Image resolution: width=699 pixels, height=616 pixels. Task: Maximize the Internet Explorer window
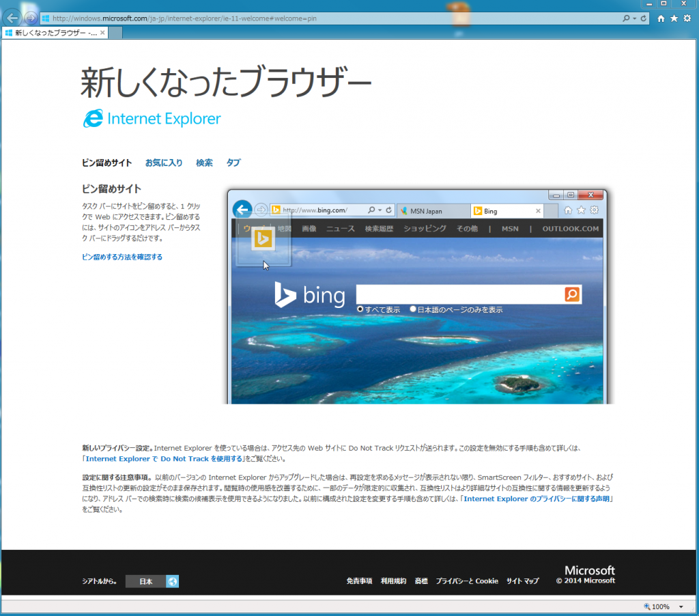(x=664, y=3)
